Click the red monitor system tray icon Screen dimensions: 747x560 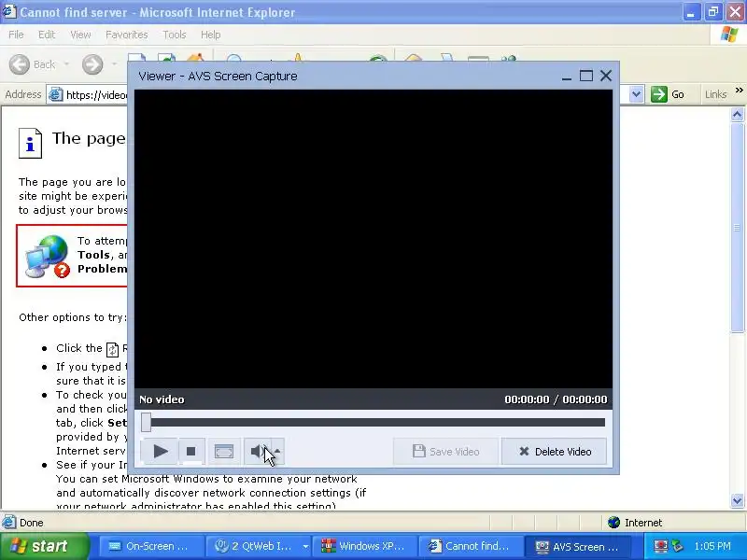[660, 546]
